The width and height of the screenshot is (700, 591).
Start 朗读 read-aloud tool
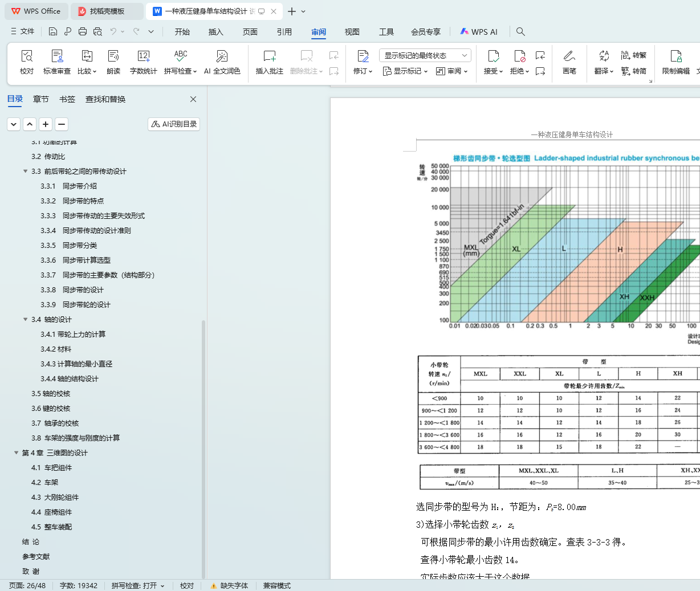point(113,62)
